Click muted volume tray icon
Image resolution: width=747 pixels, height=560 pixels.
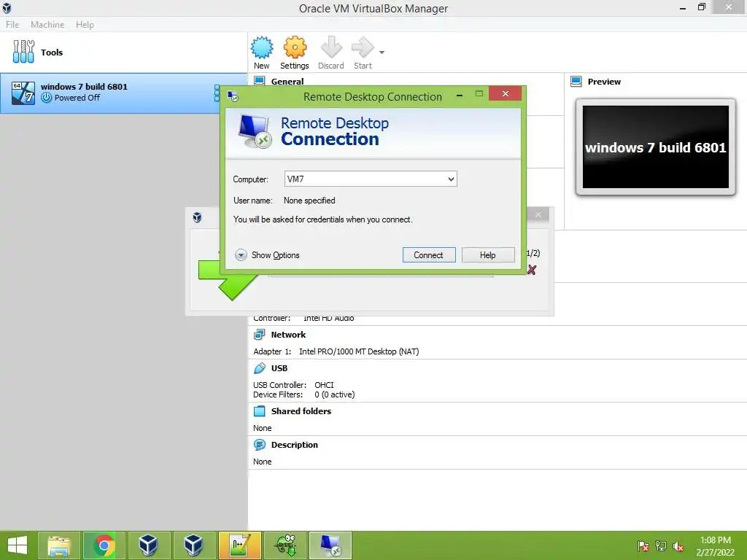(x=678, y=546)
